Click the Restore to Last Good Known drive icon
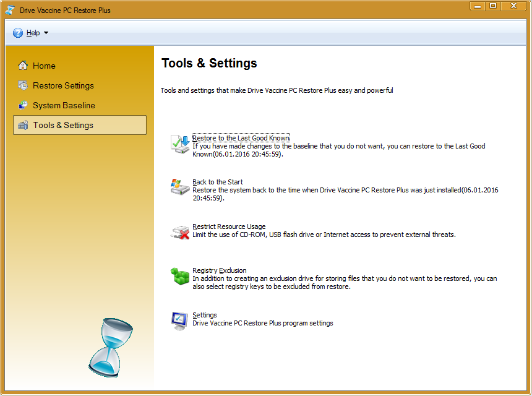 point(180,144)
